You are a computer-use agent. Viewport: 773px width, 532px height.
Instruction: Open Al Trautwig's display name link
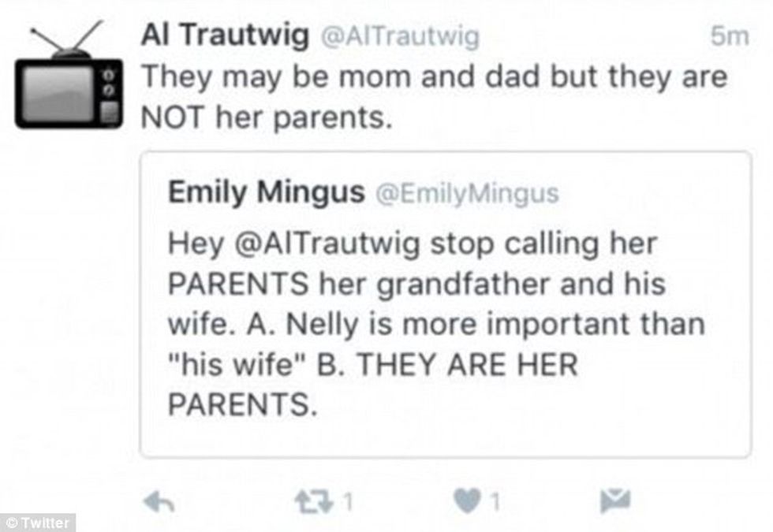(224, 36)
